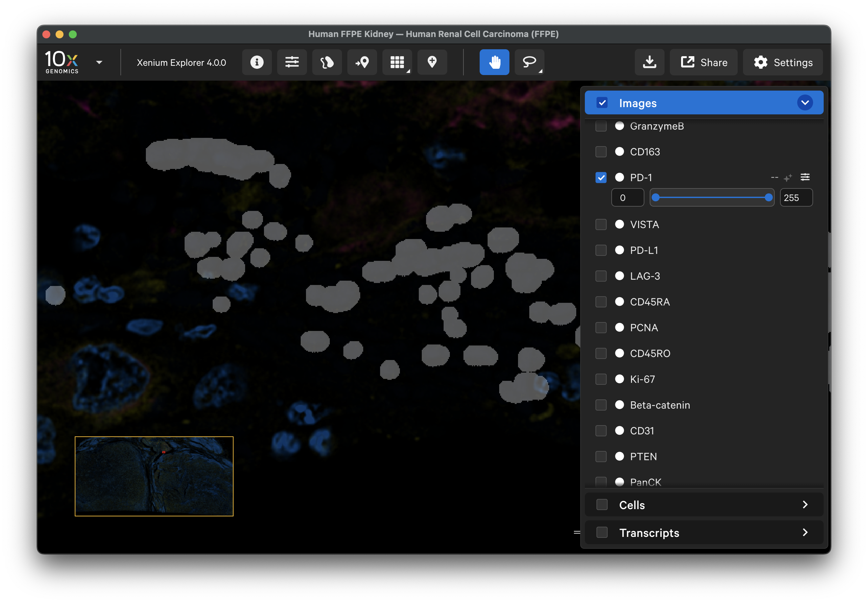This screenshot has width=868, height=603.
Task: Open the grid view icon
Action: (397, 62)
